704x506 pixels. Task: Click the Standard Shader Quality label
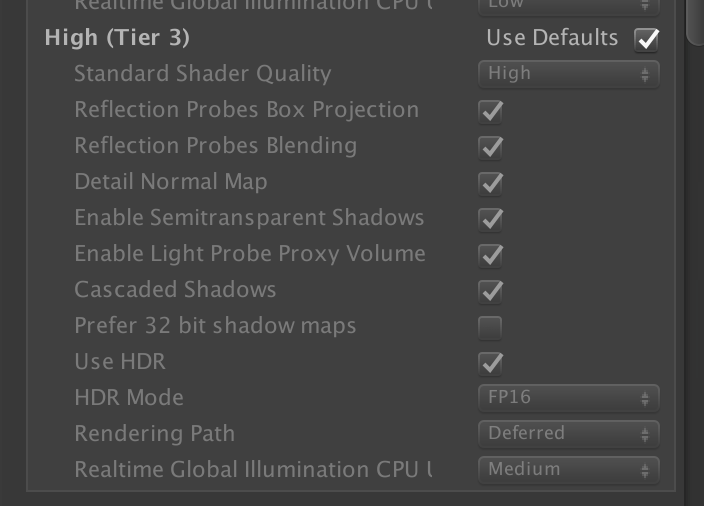tap(202, 74)
